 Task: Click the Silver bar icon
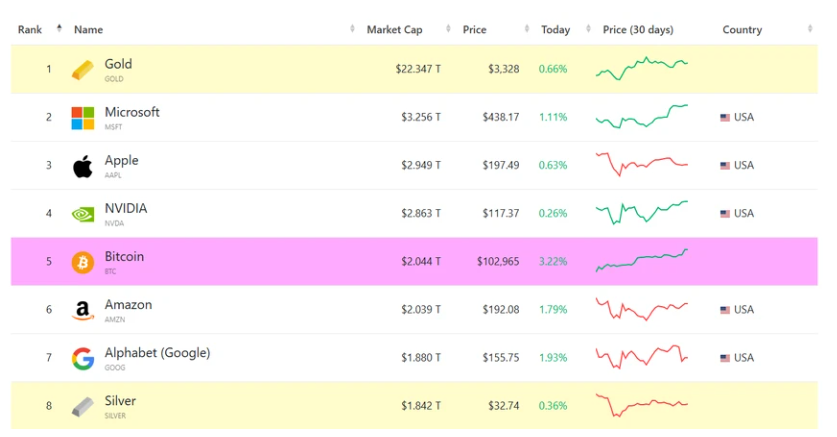tap(82, 406)
